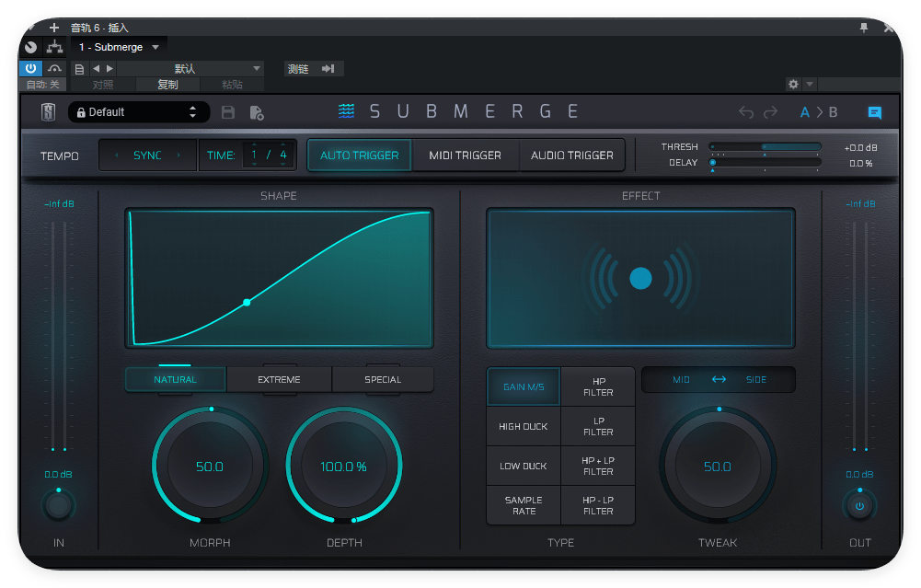
Task: Click the SYNC tempo mode label
Action: [x=147, y=156]
